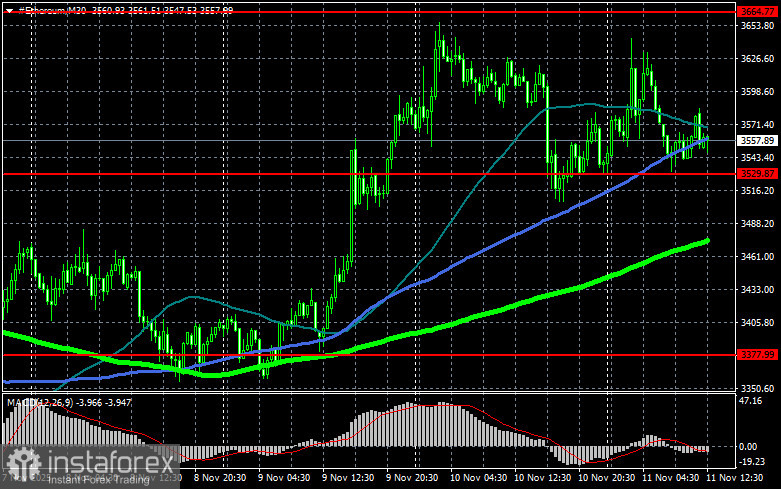The width and height of the screenshot is (781, 489).
Task: Click the 3488.20 price axis value
Action: pos(757,224)
